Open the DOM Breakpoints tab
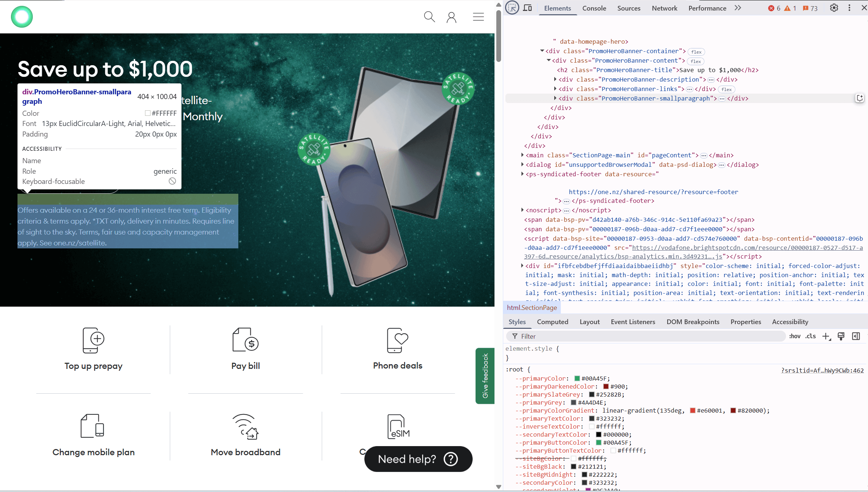The height and width of the screenshot is (492, 868). pos(693,322)
